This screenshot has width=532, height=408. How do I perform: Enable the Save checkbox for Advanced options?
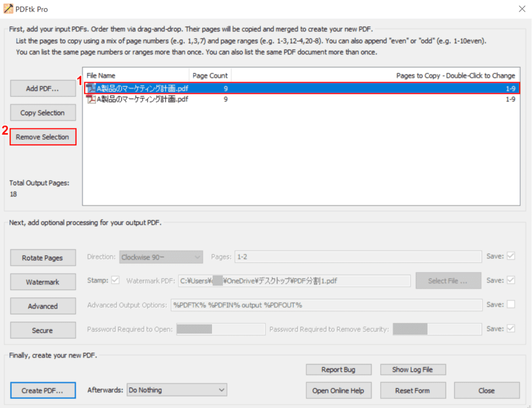[x=511, y=304]
